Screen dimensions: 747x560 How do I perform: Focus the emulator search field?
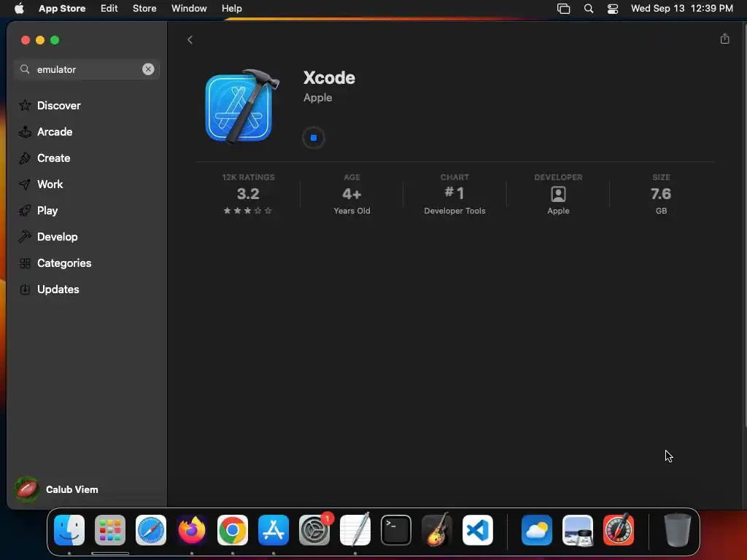[x=87, y=69]
